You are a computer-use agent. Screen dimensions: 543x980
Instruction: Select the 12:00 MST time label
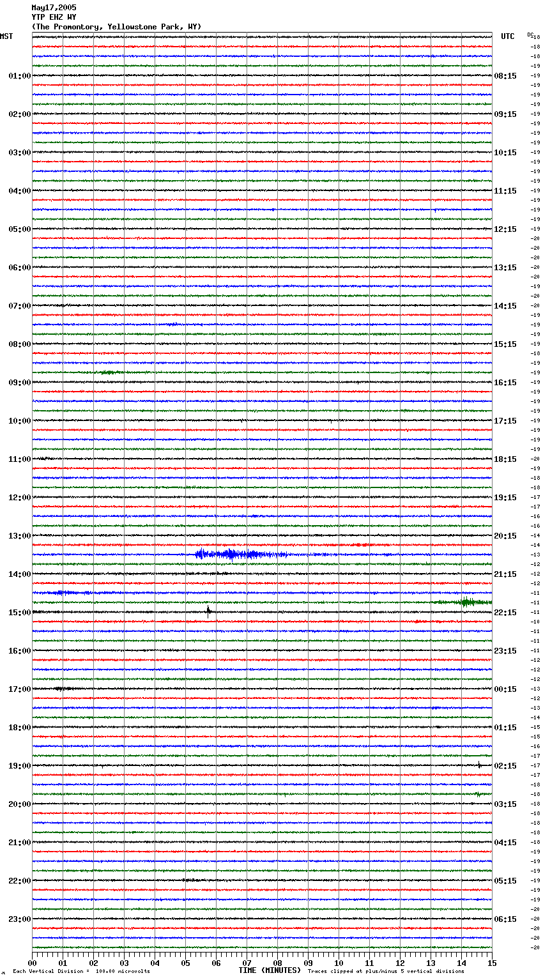pos(20,498)
